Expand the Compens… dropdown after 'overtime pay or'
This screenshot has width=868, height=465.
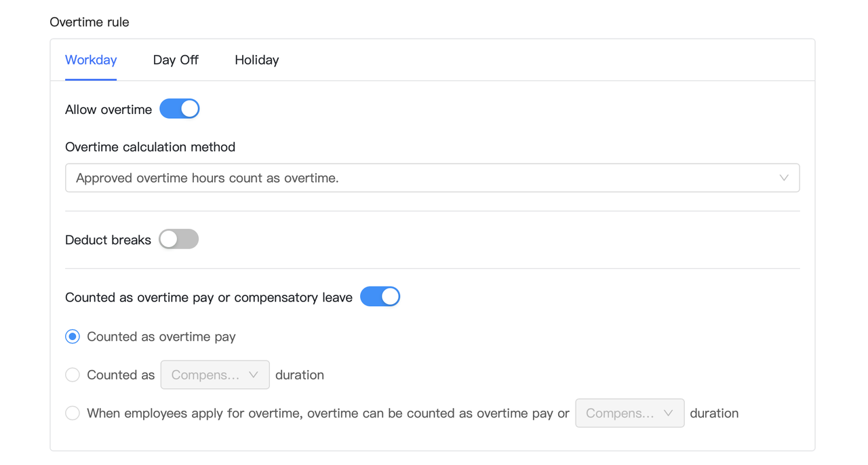pos(629,413)
